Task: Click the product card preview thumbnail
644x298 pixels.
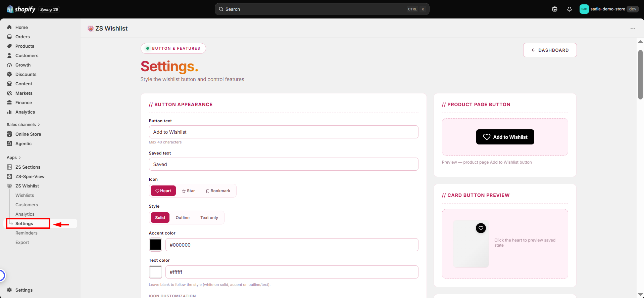Action: coord(471,244)
